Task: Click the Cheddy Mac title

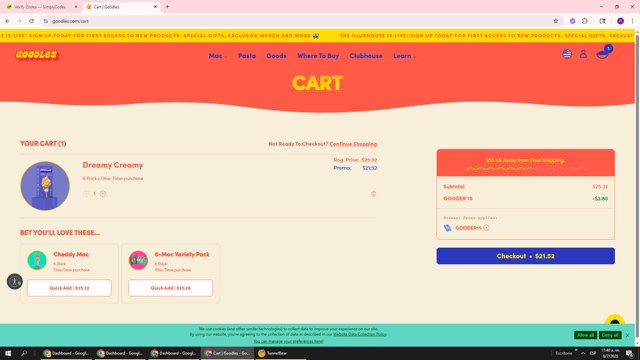Action: (71, 254)
